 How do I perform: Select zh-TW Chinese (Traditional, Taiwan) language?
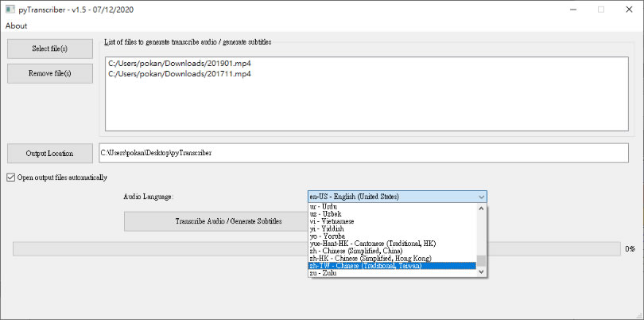click(x=366, y=265)
